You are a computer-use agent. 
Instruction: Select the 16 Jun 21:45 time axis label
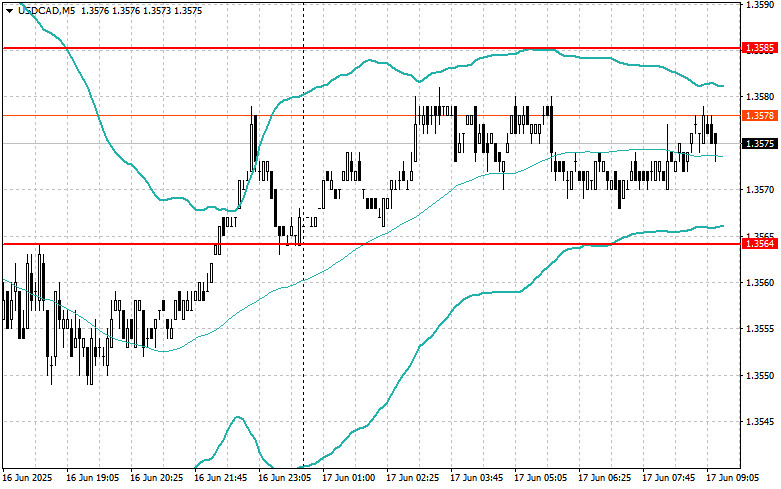[x=221, y=478]
